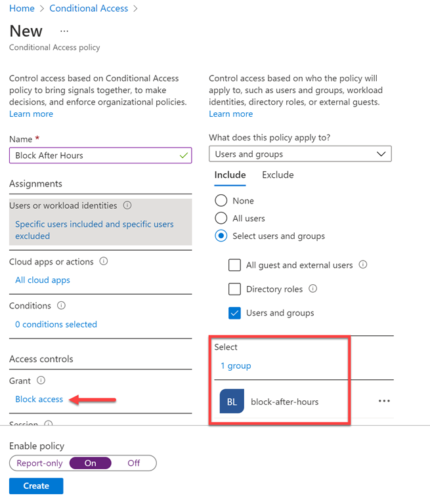Viewport: 430px width, 504px height.
Task: Click the BL group avatar icon
Action: point(232,402)
